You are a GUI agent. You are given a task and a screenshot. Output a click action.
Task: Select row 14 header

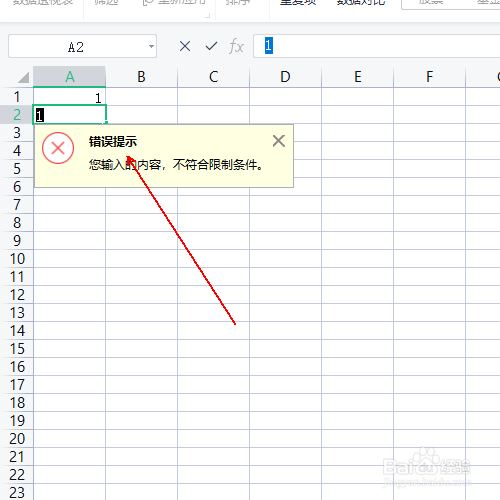point(17,331)
